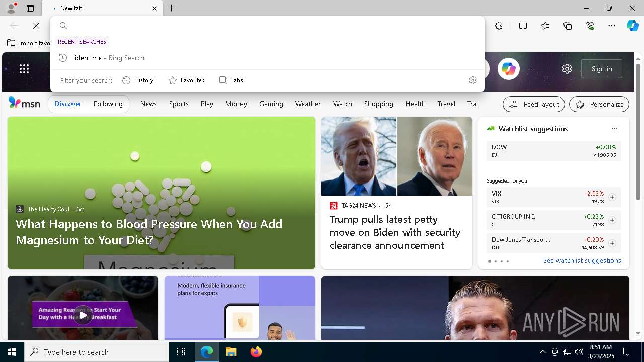Open the News category
This screenshot has width=644, height=362.
[148, 104]
